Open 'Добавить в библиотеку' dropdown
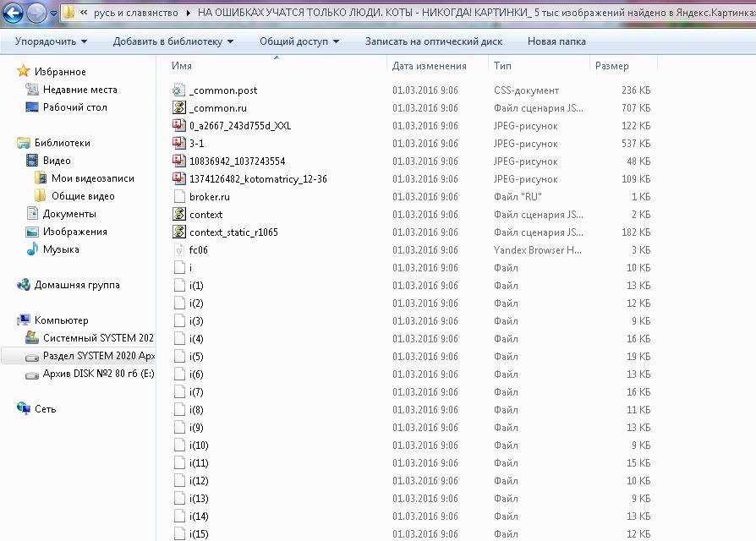This screenshot has height=541, width=756. click(173, 41)
